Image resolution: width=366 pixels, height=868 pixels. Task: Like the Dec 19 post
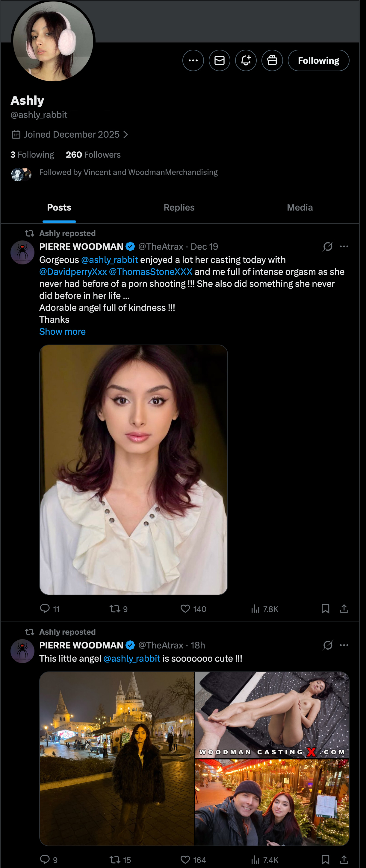click(x=185, y=609)
